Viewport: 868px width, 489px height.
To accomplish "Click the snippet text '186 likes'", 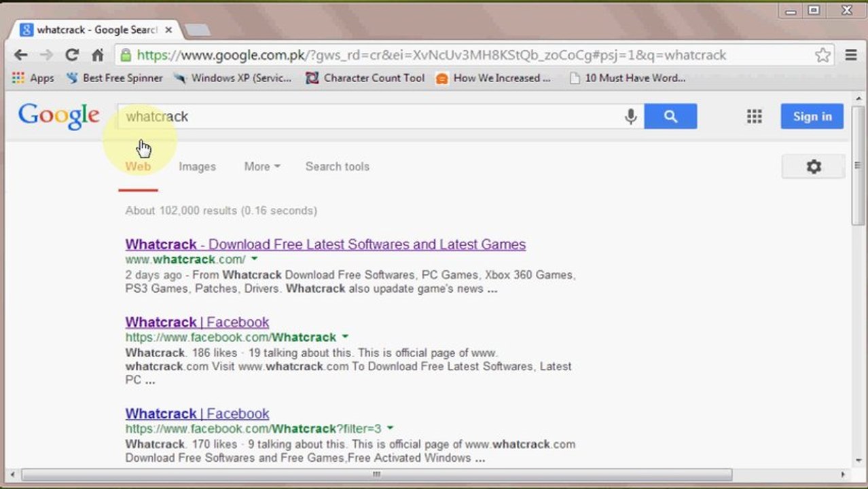I will coord(214,353).
